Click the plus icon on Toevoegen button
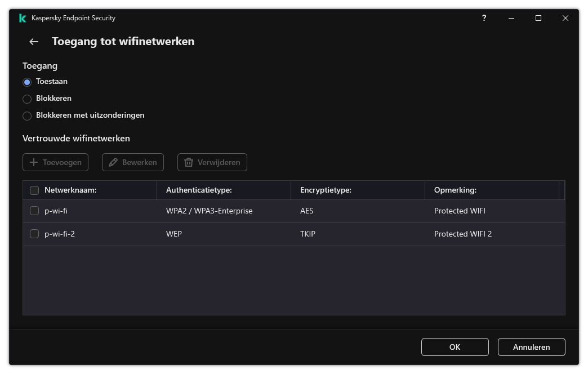The height and width of the screenshot is (374, 588). 34,162
